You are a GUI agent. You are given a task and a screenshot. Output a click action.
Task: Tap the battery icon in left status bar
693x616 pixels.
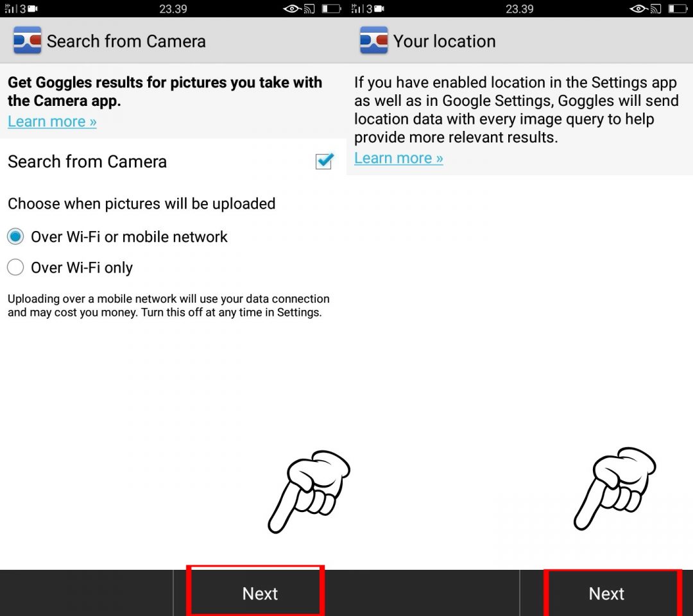click(x=332, y=8)
